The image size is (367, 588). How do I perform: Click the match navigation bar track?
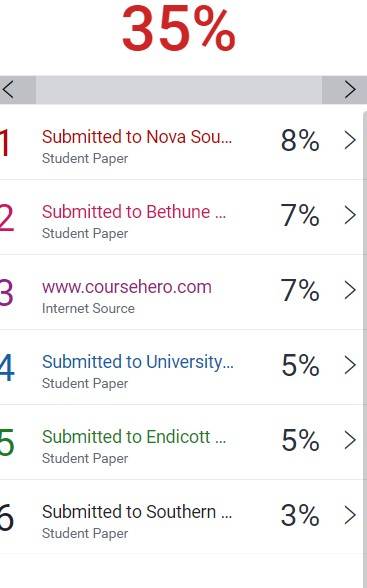[x=179, y=90]
